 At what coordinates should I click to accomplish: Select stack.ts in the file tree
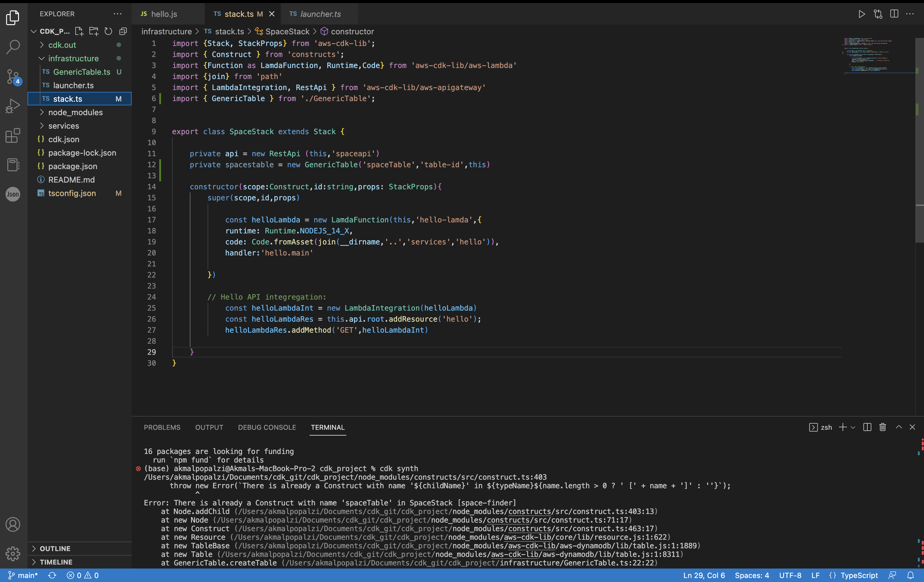80,99
